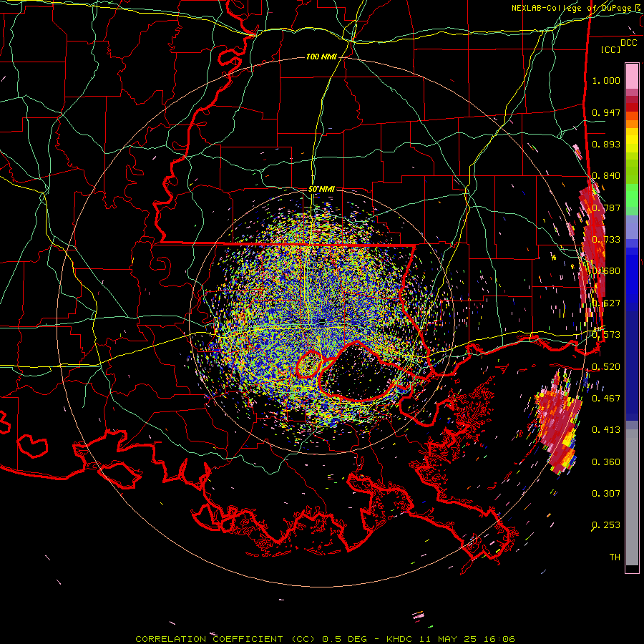Screen dimensions: 644x644
Task: Click the red storm cell southeast offshore
Action: pyautogui.click(x=557, y=423)
